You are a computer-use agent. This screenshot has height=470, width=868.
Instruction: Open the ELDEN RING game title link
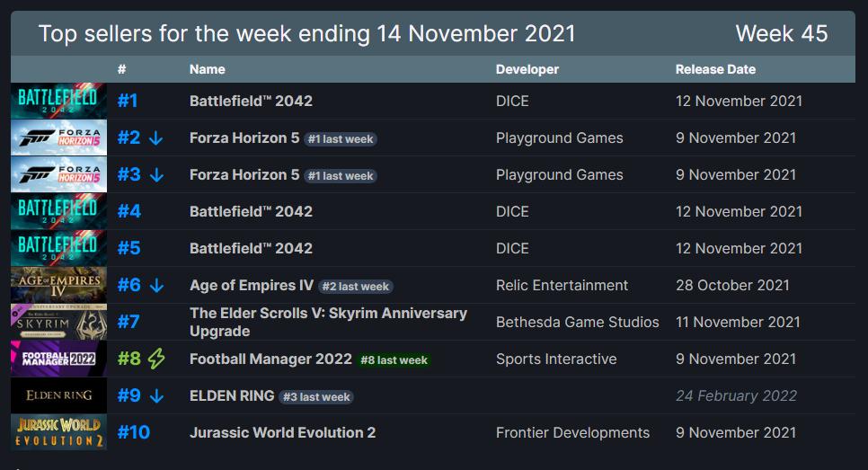[x=232, y=395]
